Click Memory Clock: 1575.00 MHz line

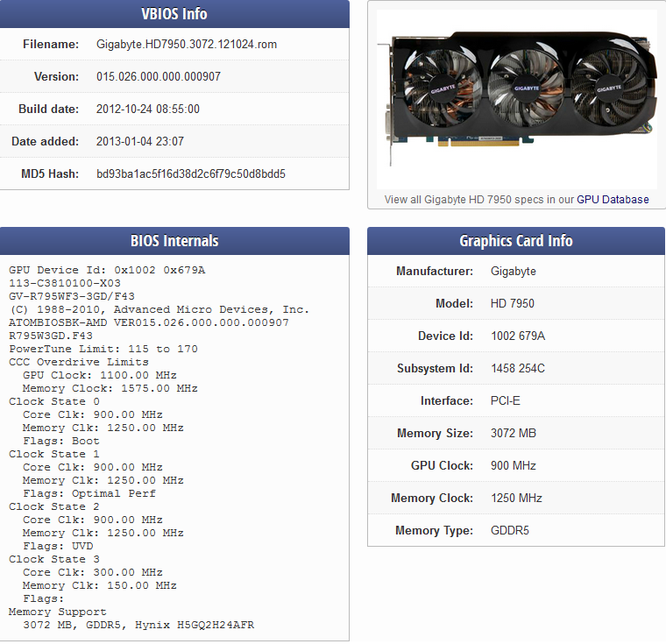110,389
